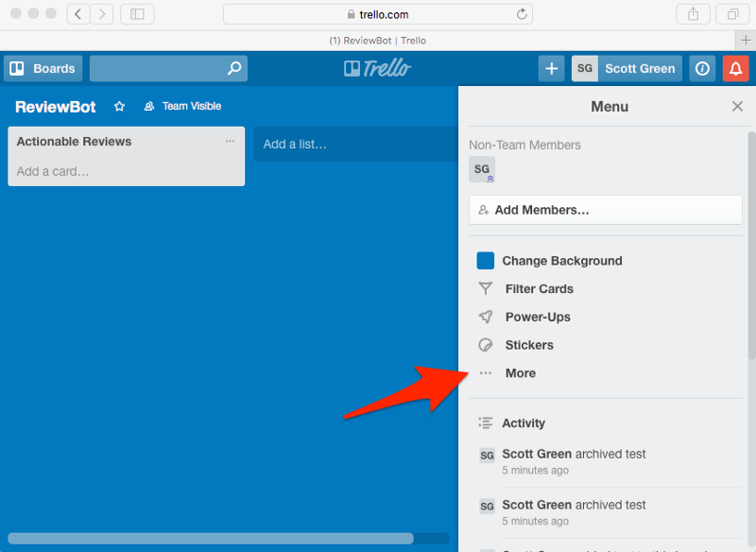756x552 pixels.
Task: Select Stickers in the menu
Action: [528, 345]
